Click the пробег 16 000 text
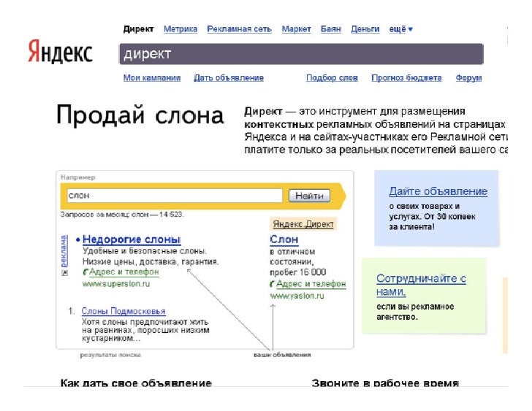 point(297,272)
